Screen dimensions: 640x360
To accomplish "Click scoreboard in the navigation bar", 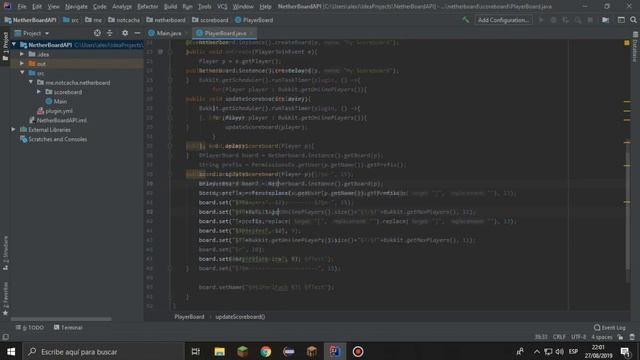I will pos(210,20).
